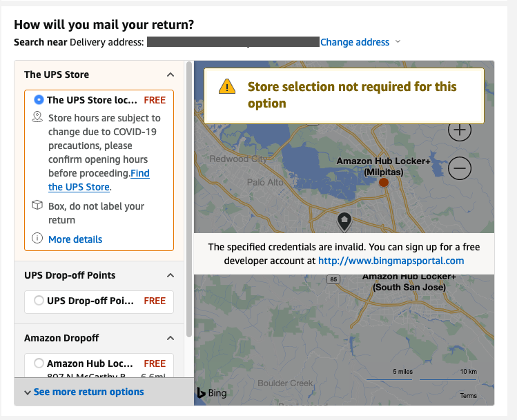This screenshot has width=517, height=420.
Task: Click the info icon beside More details
Action: click(37, 239)
